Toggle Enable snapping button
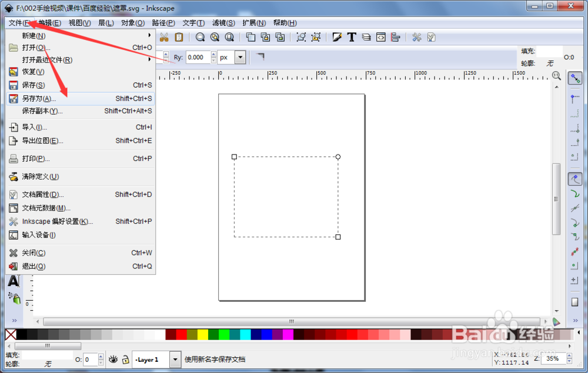Image resolution: width=588 pixels, height=373 pixels. [x=575, y=78]
